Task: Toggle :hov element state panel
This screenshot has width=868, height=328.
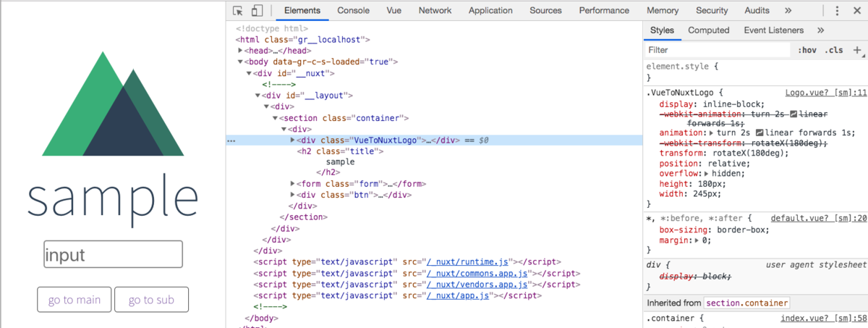Action: [x=807, y=50]
